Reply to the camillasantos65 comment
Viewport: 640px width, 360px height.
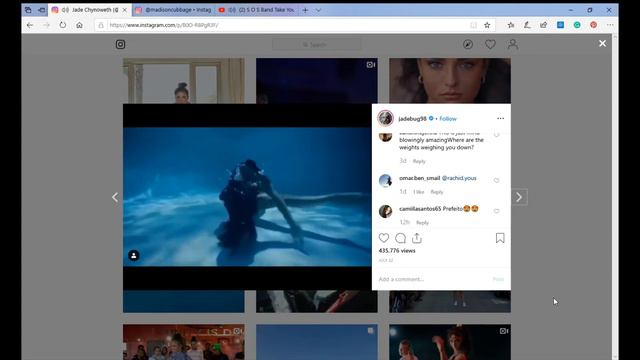click(422, 222)
